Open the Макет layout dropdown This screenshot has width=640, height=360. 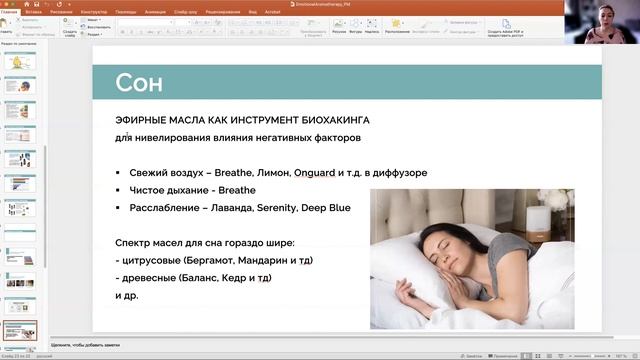[x=92, y=20]
